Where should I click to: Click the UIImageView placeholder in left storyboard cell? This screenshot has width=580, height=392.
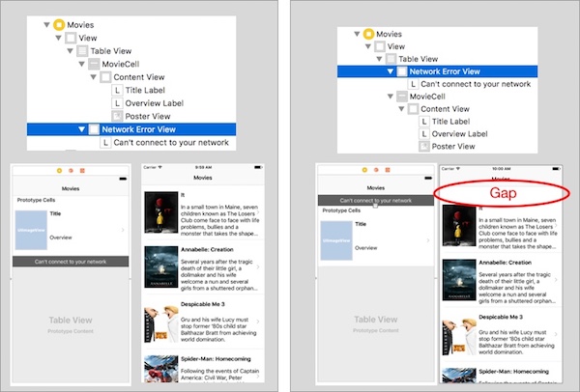(31, 230)
